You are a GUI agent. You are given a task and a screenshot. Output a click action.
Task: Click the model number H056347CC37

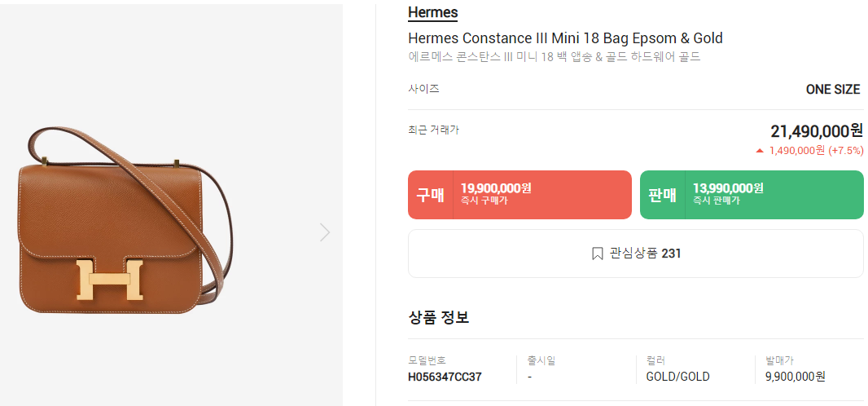[x=445, y=377]
